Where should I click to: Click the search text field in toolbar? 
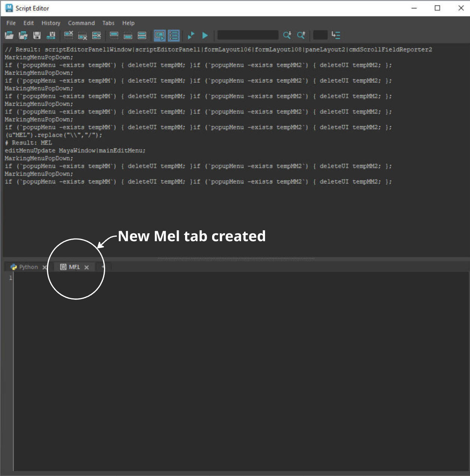[248, 35]
